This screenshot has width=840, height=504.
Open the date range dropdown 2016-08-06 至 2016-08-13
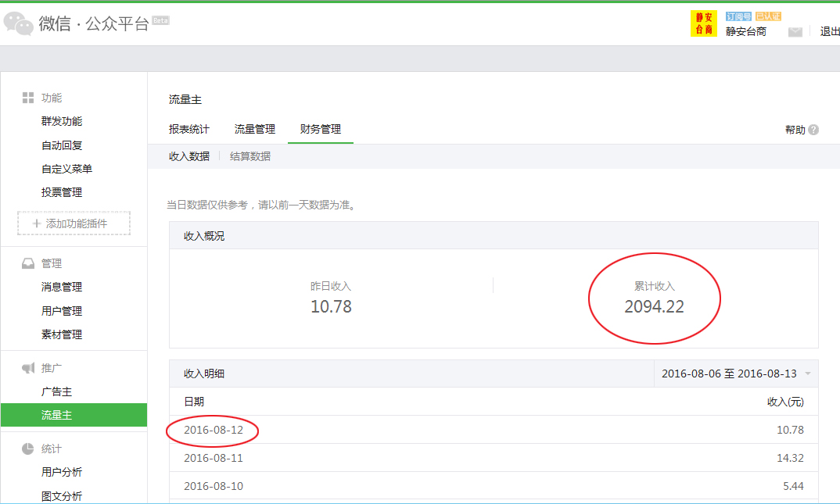pyautogui.click(x=735, y=374)
